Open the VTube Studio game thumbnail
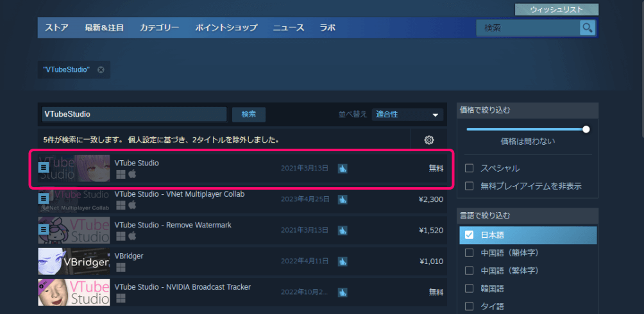 pos(74,169)
